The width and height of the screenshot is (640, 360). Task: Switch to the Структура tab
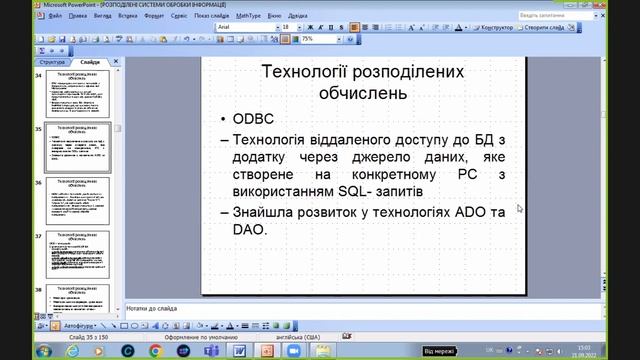52,62
